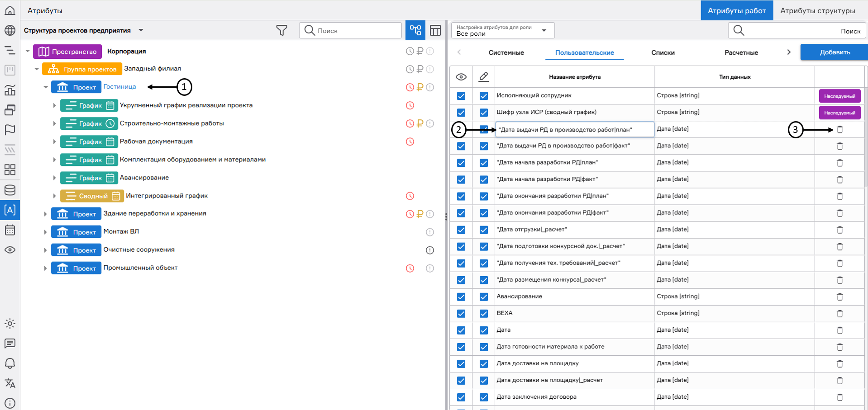Switch to "Атрибуты структуры" tab
The height and width of the screenshot is (410, 868).
[x=817, y=10]
